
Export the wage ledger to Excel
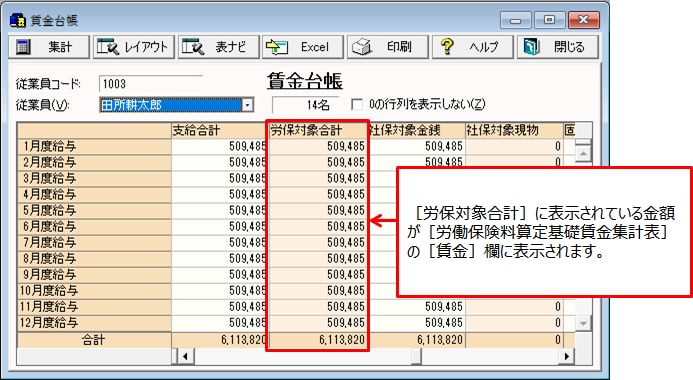(303, 47)
